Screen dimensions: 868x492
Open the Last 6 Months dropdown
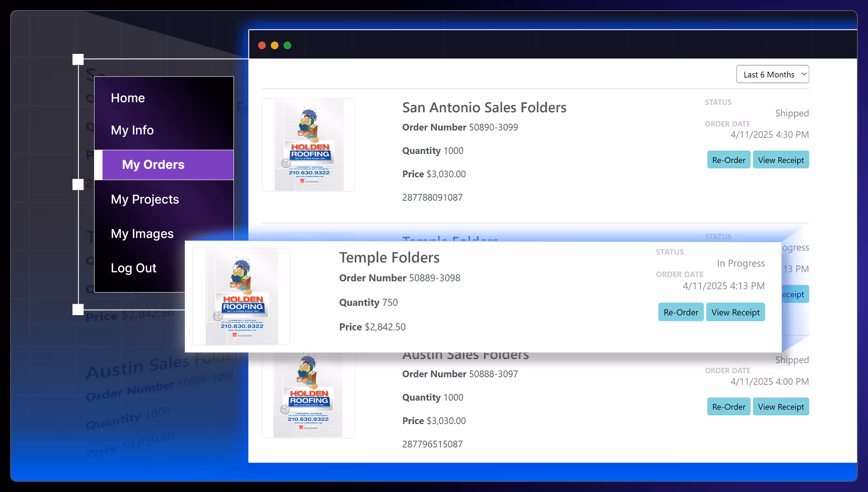pos(772,74)
